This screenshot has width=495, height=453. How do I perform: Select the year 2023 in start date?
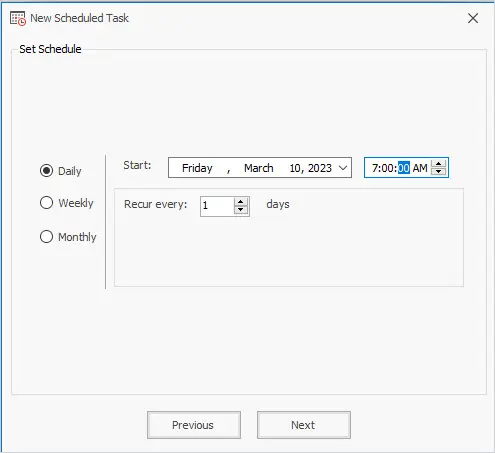pos(320,168)
